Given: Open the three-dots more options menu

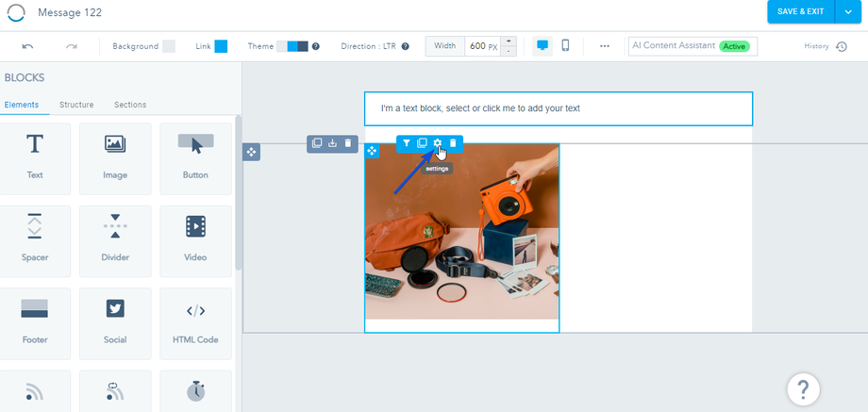Looking at the screenshot, I should tap(605, 46).
